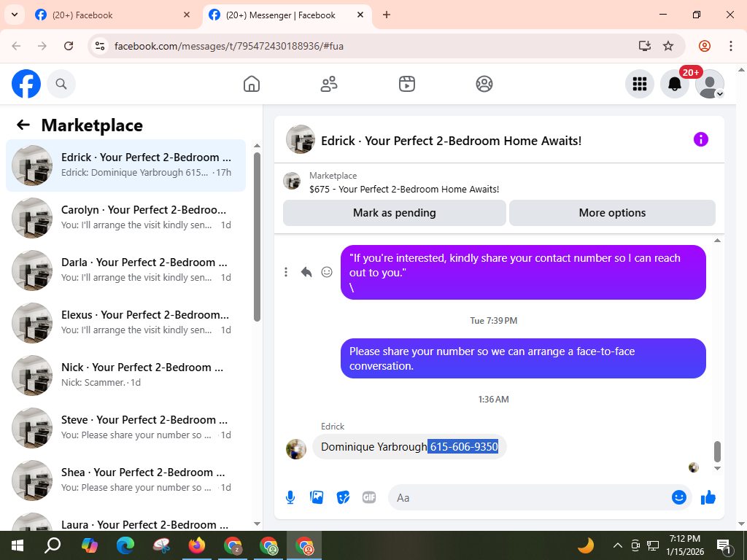Viewport: 747px width, 560px height.
Task: Open the Elexus conversation
Action: click(125, 322)
